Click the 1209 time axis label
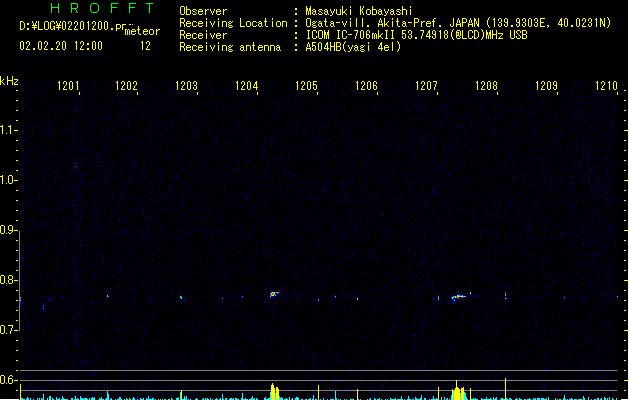629x400 pixels. pyautogui.click(x=546, y=86)
